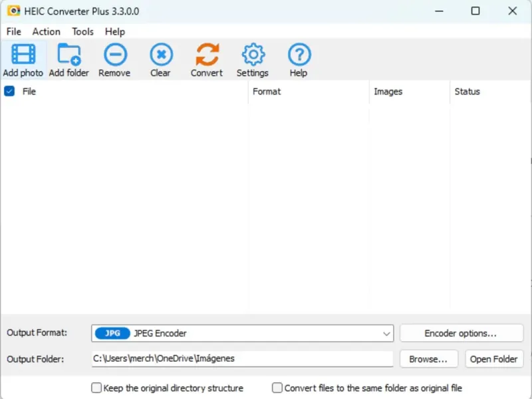
Task: Click the Add photo toolbar icon
Action: coord(23,55)
